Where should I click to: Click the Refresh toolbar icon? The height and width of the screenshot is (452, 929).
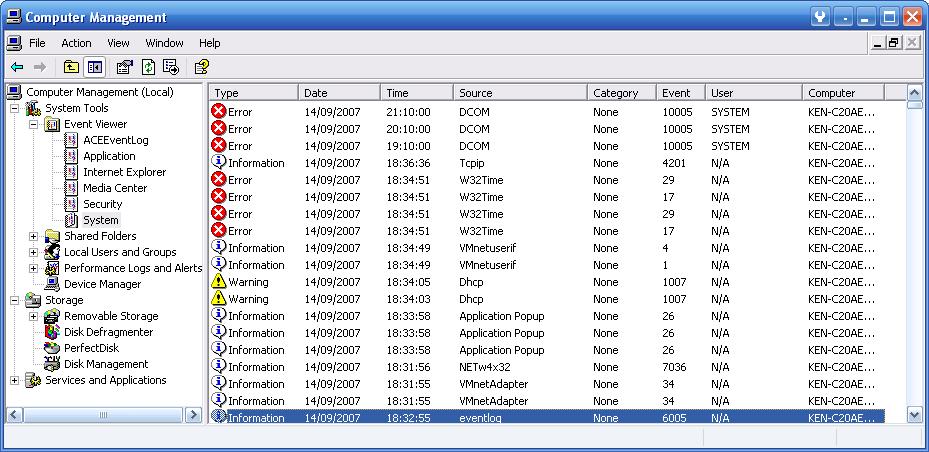148,67
